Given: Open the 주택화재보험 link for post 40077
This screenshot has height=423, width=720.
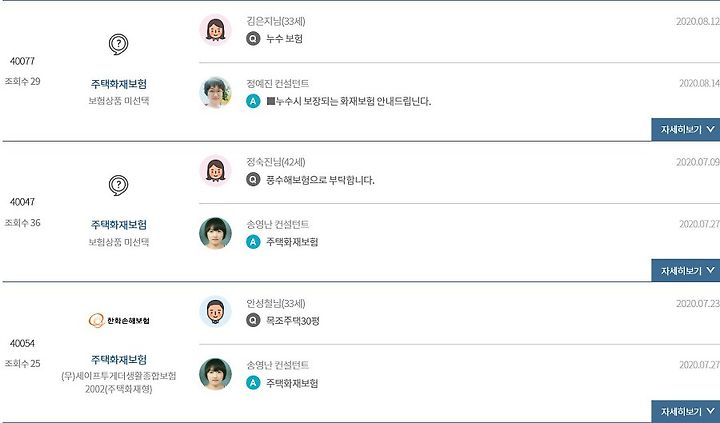Looking at the screenshot, I should [x=119, y=84].
